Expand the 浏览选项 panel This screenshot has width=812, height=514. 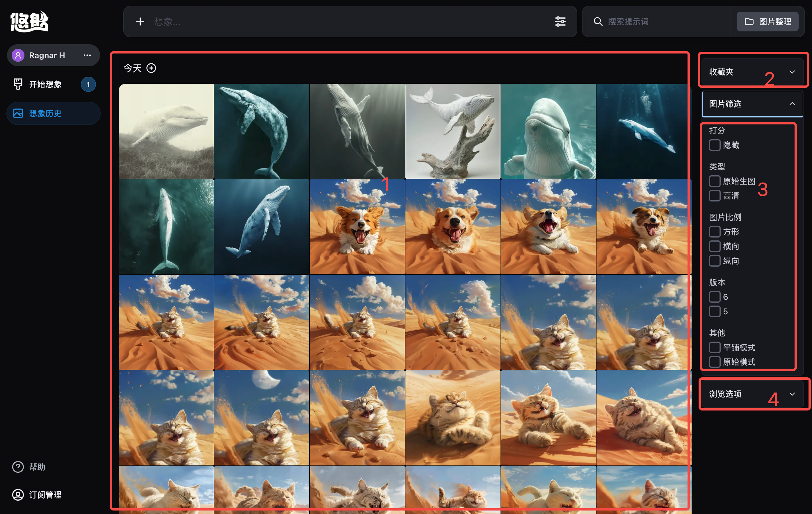(x=752, y=394)
